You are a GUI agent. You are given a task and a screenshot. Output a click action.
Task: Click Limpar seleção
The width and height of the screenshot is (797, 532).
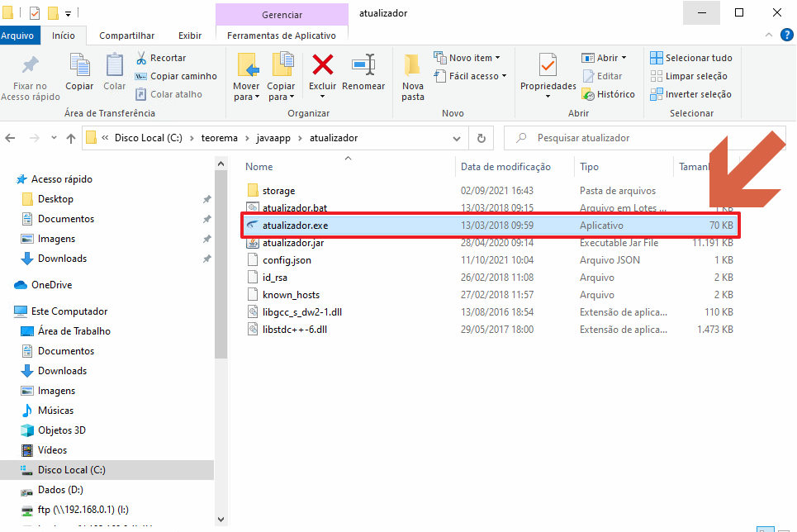pyautogui.click(x=689, y=76)
